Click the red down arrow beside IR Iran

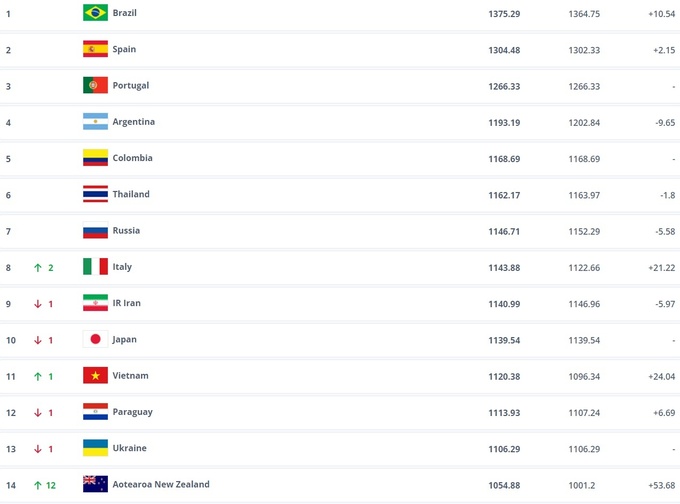[37, 304]
